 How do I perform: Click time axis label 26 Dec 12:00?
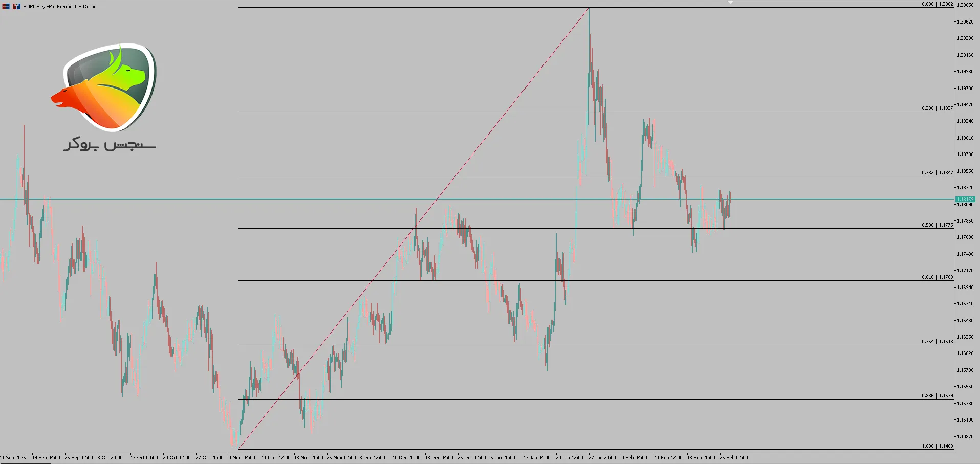(472, 458)
